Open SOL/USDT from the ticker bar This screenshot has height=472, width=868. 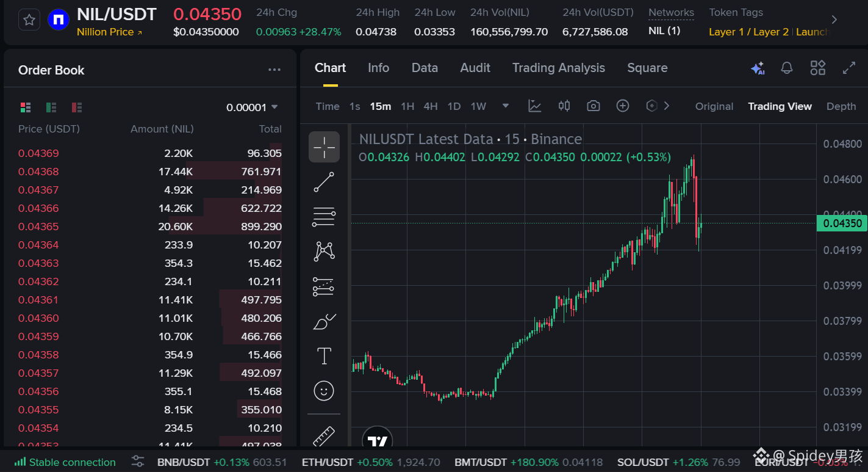(x=678, y=462)
